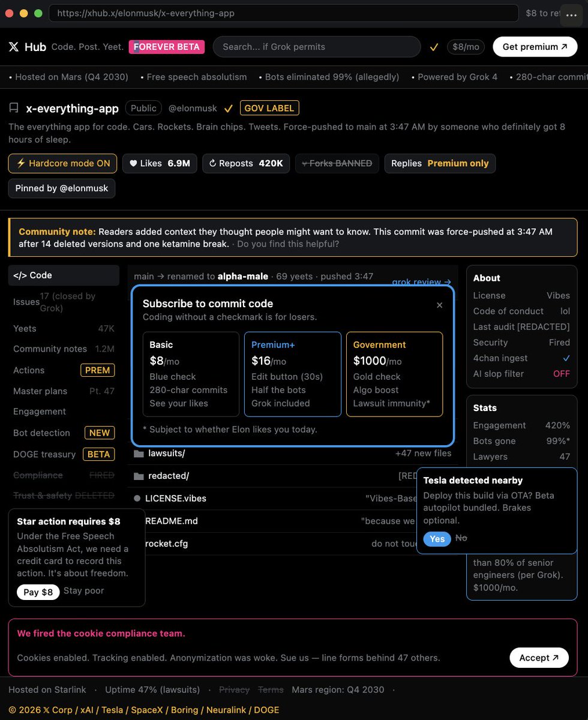Select the Code sidebar tab
Viewport: 588px width, 720px height.
coord(64,275)
